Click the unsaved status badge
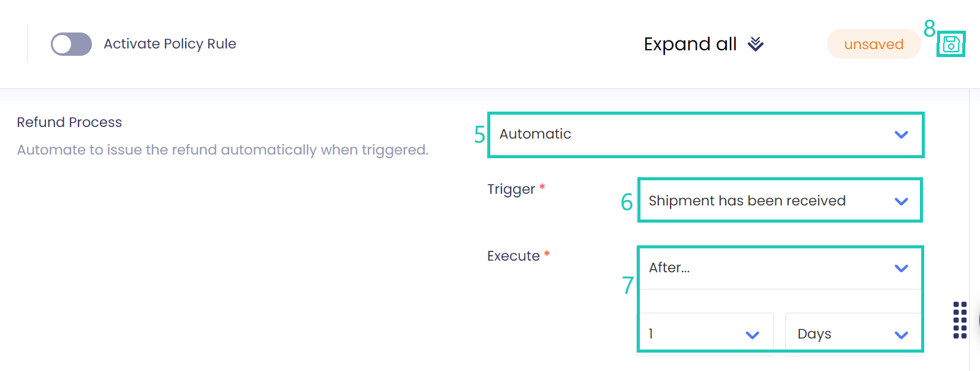Image resolution: width=980 pixels, height=371 pixels. (x=873, y=44)
